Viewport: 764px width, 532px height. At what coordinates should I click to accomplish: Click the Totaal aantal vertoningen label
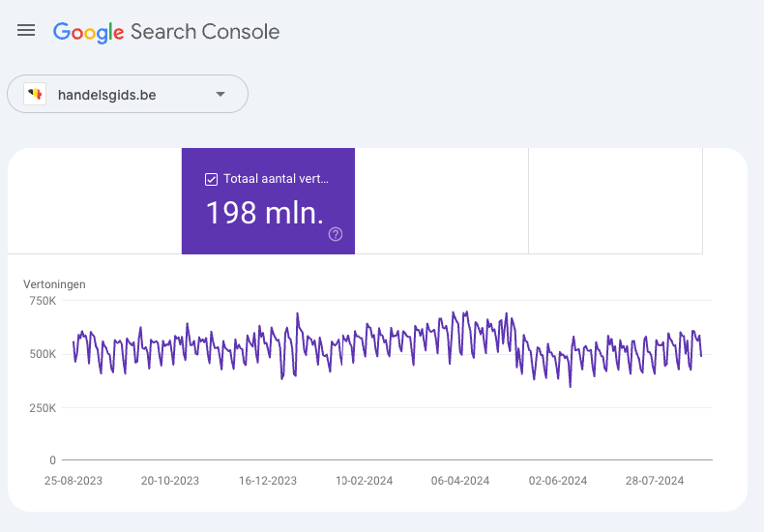click(x=276, y=179)
